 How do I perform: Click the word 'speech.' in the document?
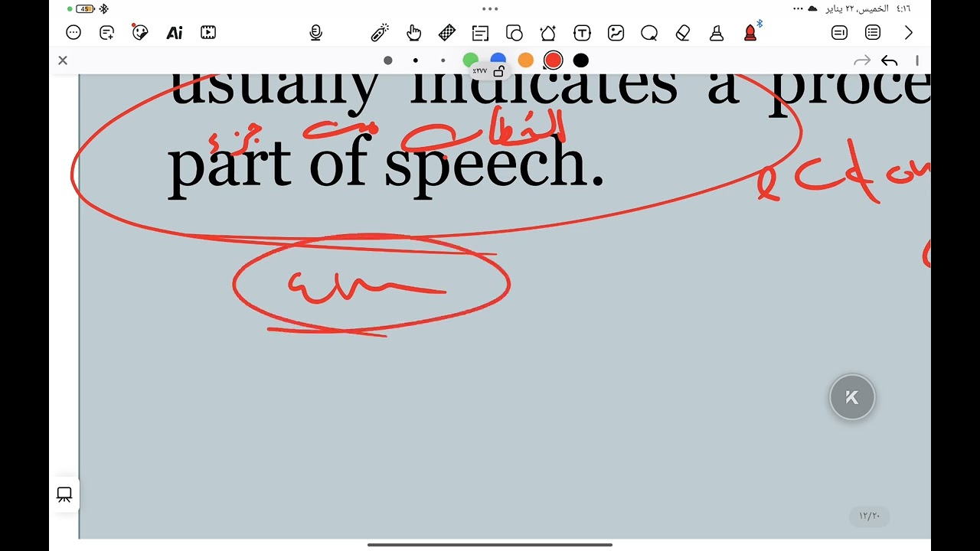[494, 165]
